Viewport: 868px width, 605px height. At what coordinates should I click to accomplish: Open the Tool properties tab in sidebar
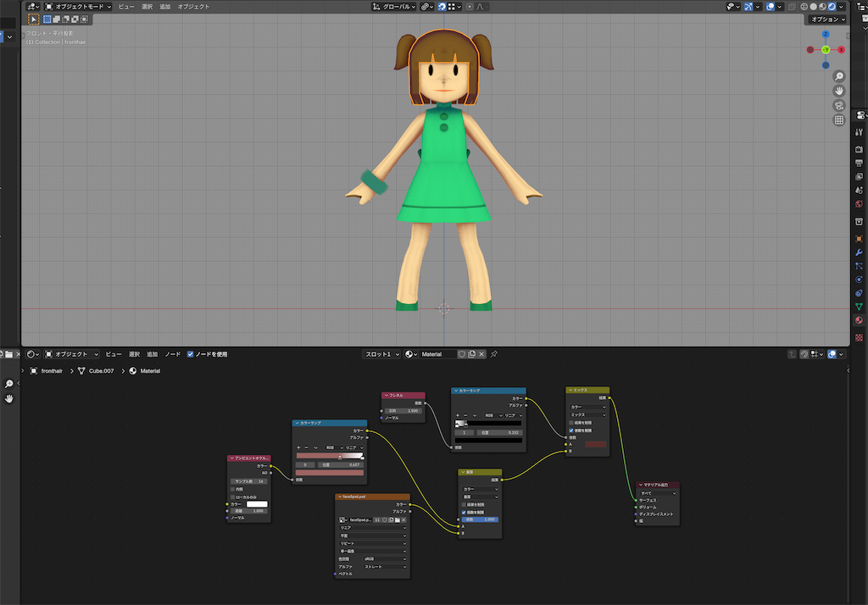(859, 132)
